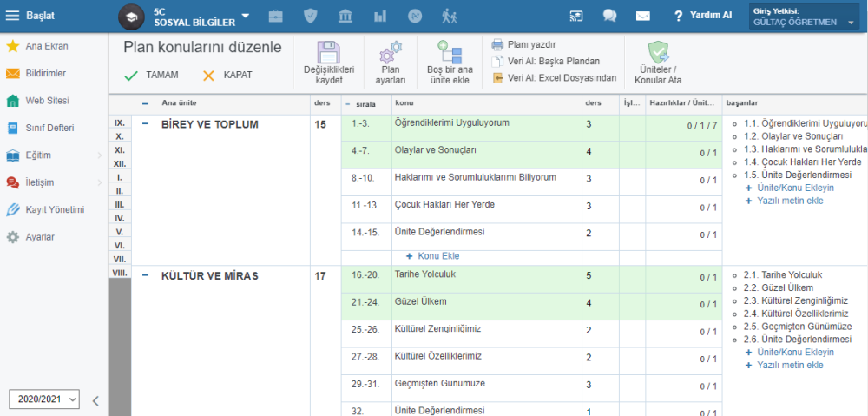Click Üniteler / Konular Ata shield icon
Image resolution: width=868 pixels, height=416 pixels.
(658, 63)
